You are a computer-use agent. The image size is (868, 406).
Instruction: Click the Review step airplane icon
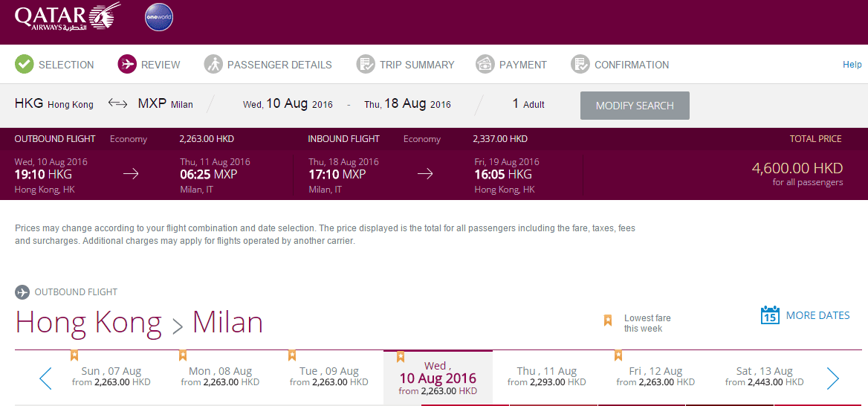[x=127, y=65]
